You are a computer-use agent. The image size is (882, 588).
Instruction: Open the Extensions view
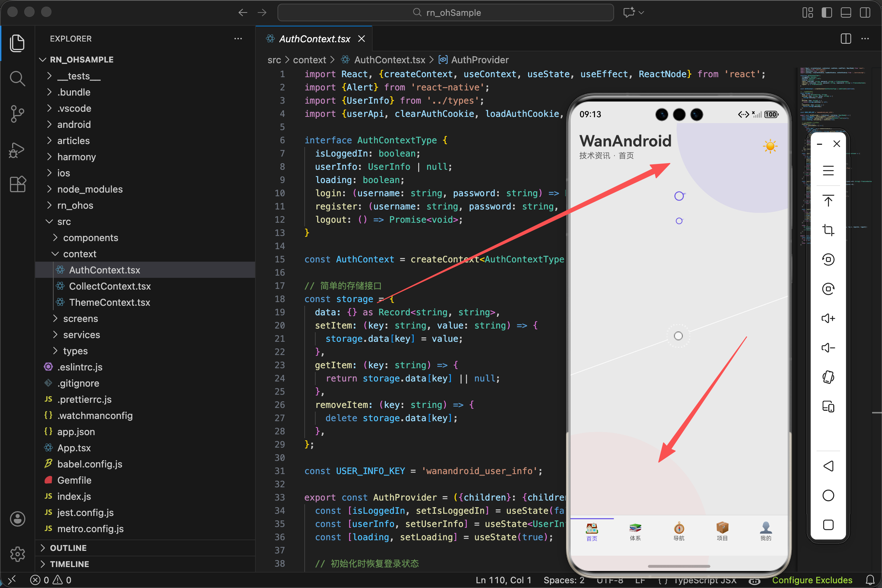[x=17, y=184]
